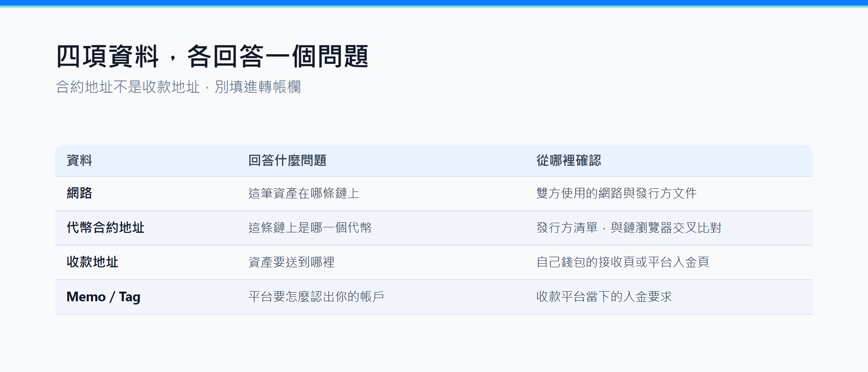Image resolution: width=868 pixels, height=372 pixels.
Task: Click the 回答什麼問題 column header
Action: (287, 160)
